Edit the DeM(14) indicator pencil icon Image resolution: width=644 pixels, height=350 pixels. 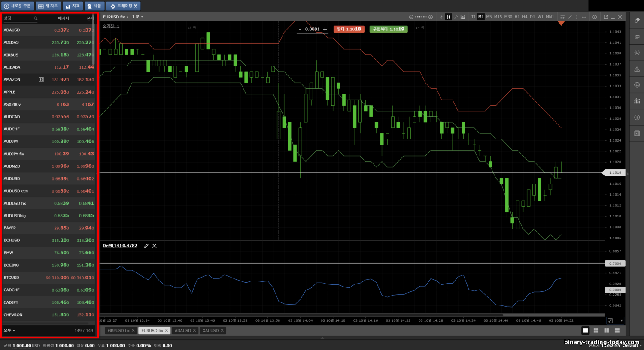coord(146,246)
